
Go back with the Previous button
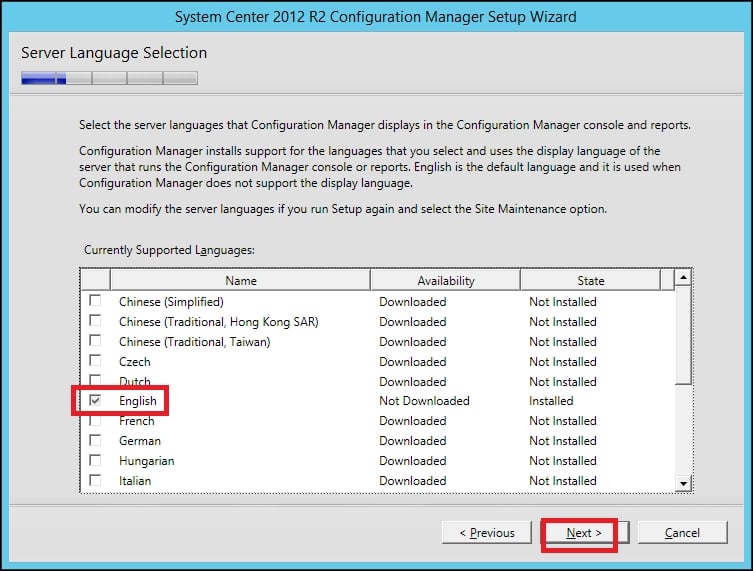(487, 533)
